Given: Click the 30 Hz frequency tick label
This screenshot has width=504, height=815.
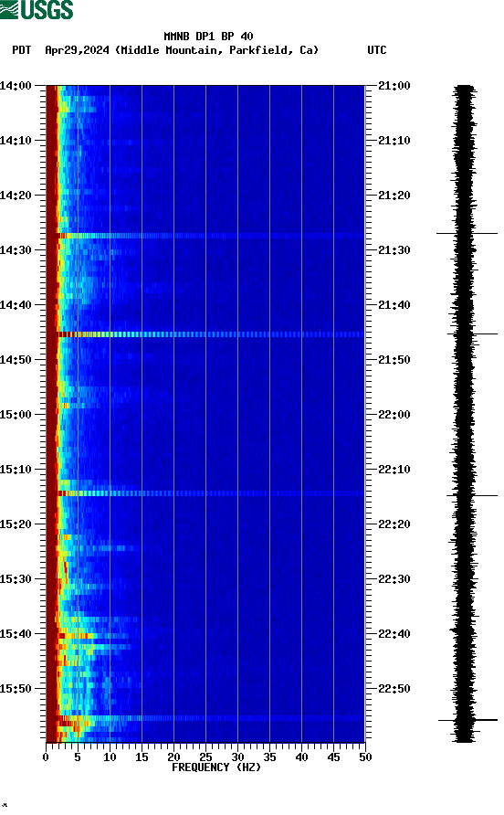Looking at the screenshot, I should click(x=238, y=757).
